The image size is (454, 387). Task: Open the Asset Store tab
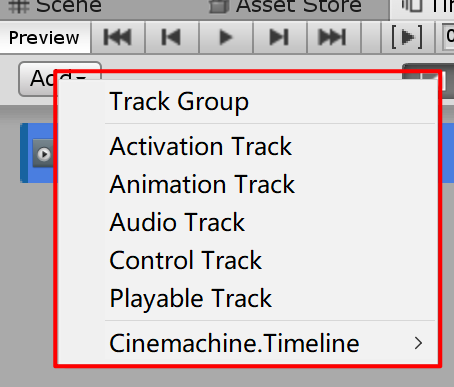[x=286, y=6]
